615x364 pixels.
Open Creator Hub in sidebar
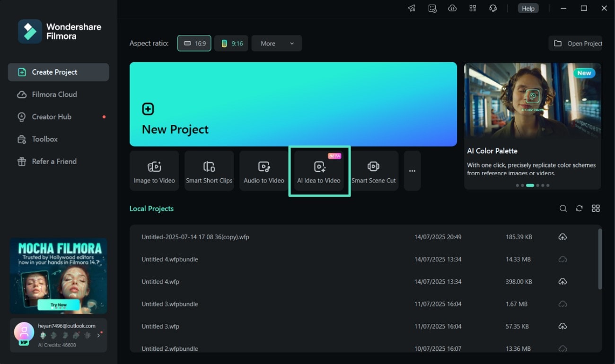[x=58, y=117]
